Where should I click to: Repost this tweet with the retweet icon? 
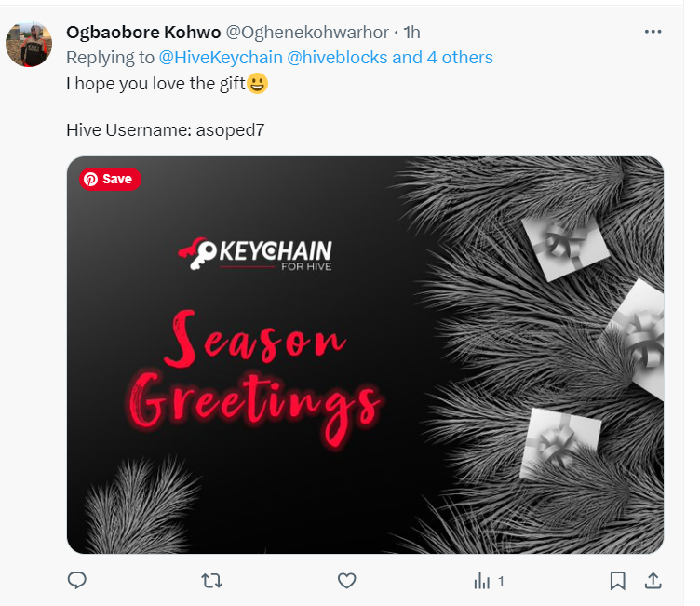pyautogui.click(x=211, y=581)
